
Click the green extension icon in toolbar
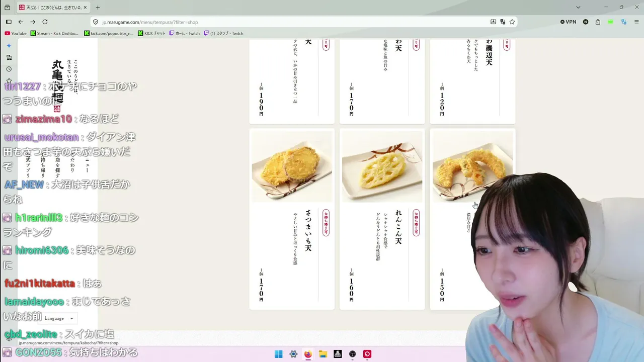tap(611, 22)
